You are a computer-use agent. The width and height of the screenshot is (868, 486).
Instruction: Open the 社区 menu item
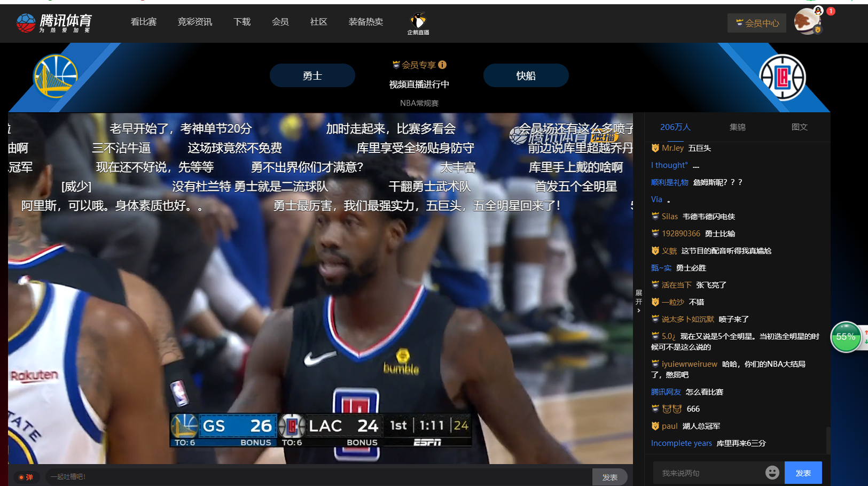(319, 22)
